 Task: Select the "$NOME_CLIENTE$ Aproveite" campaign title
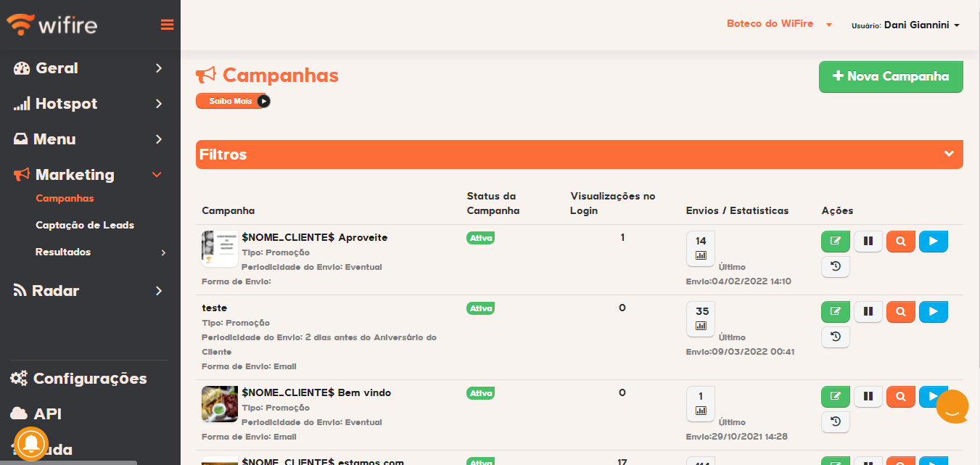click(x=315, y=238)
